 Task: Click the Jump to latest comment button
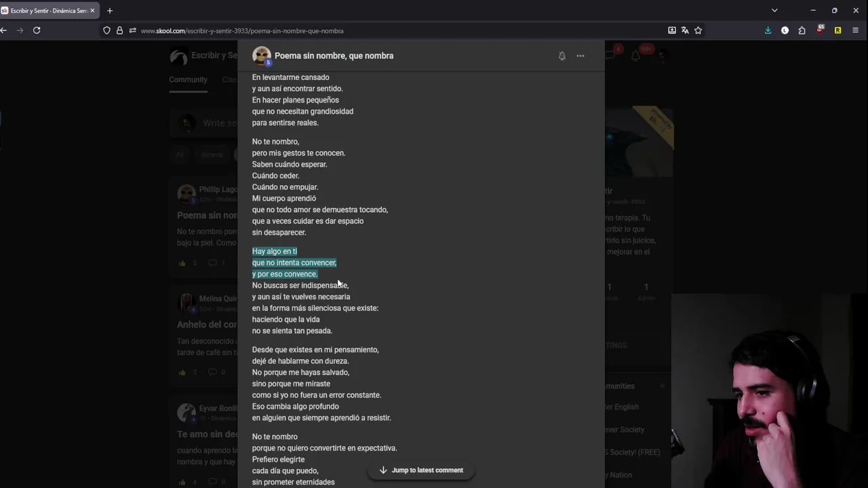coord(420,470)
